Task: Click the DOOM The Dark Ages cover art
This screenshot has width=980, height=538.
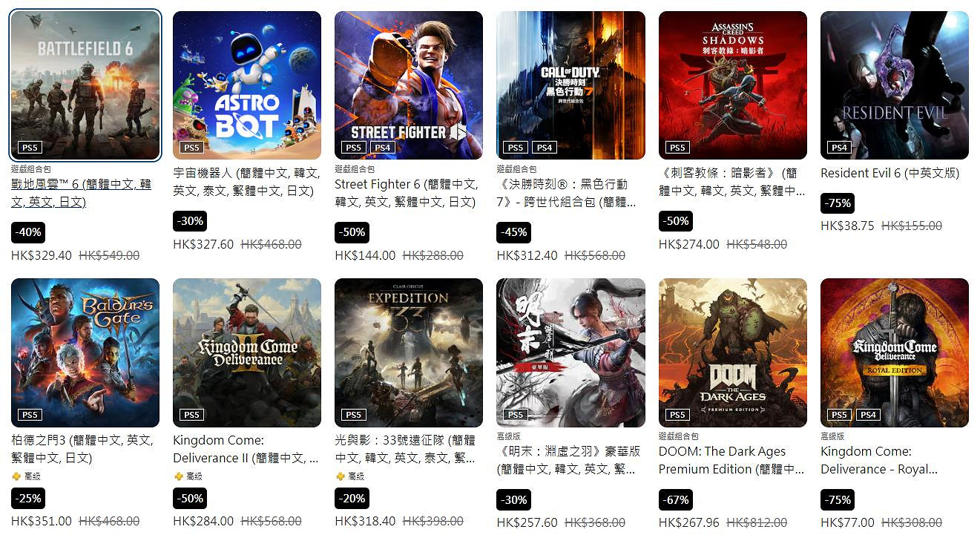Action: [x=733, y=352]
